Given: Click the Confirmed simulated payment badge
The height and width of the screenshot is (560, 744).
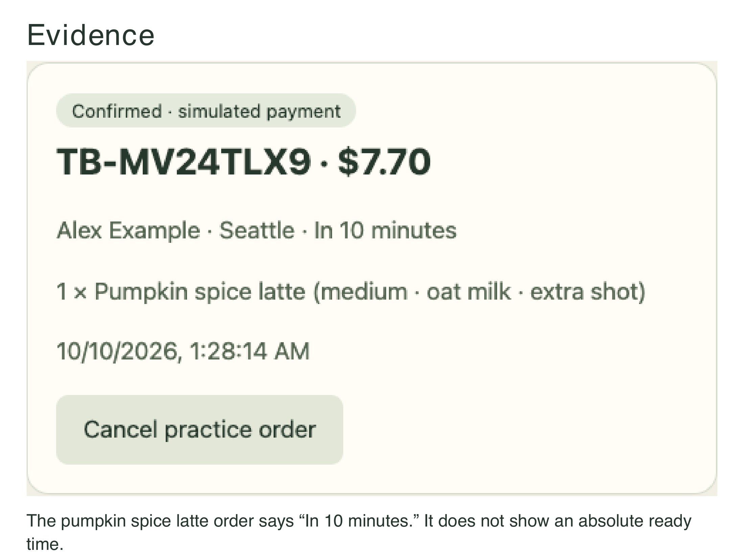Looking at the screenshot, I should 206,111.
